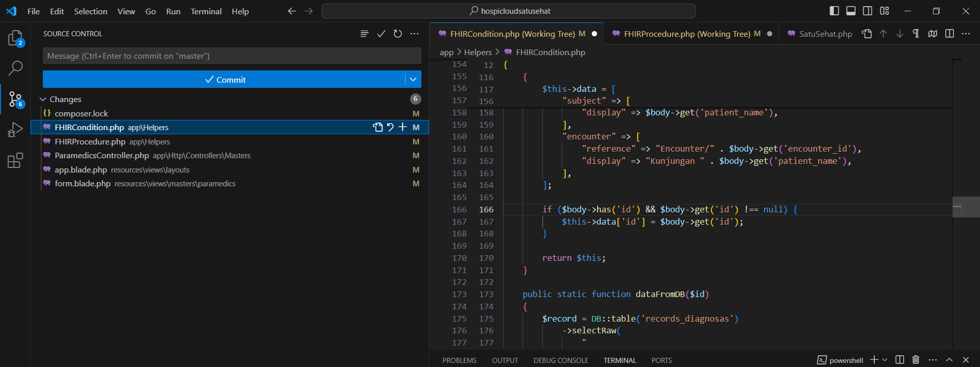Toggle primary side bar visibility
Screen dimensions: 980x367
point(834,11)
